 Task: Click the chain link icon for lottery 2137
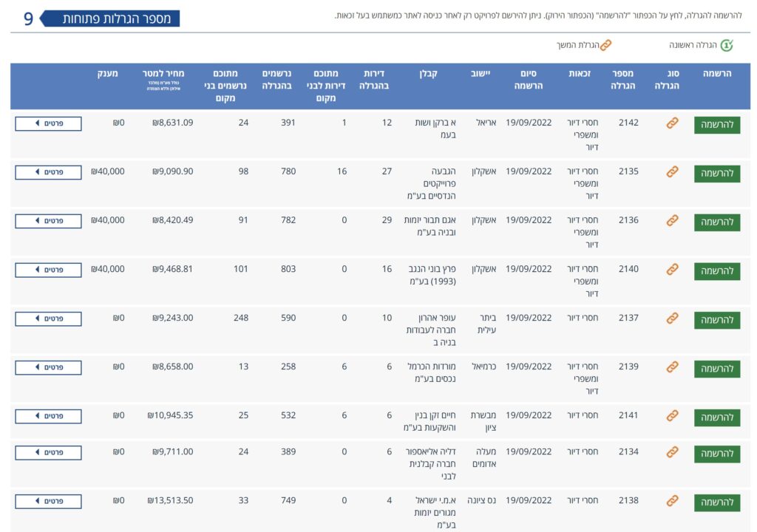(672, 318)
